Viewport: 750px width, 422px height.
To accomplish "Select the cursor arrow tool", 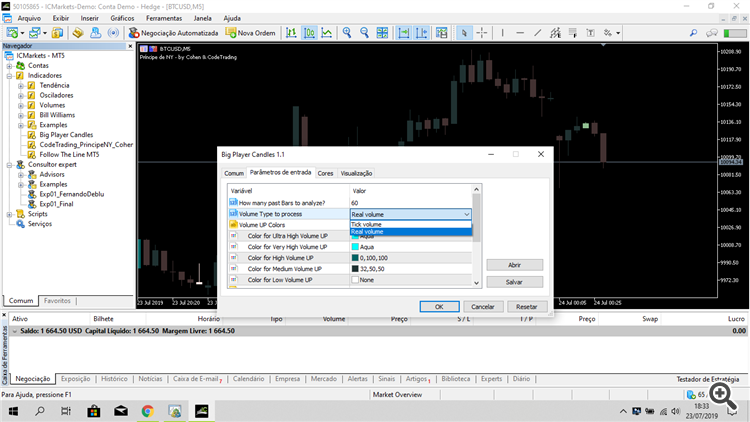I will click(463, 33).
